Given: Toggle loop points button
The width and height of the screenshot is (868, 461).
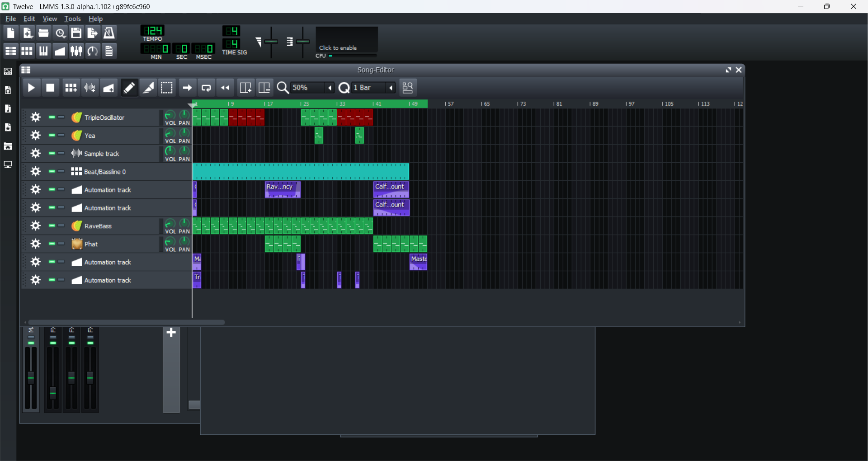Looking at the screenshot, I should pyautogui.click(x=206, y=88).
